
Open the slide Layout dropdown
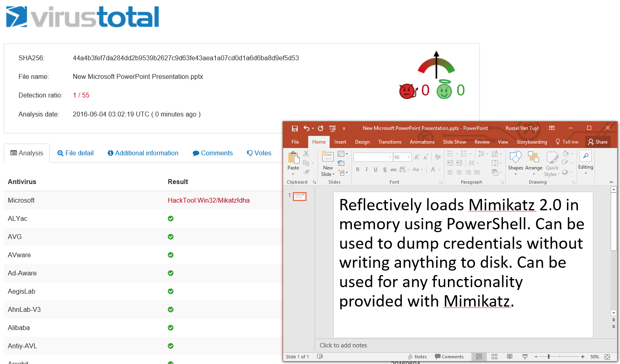coord(343,154)
